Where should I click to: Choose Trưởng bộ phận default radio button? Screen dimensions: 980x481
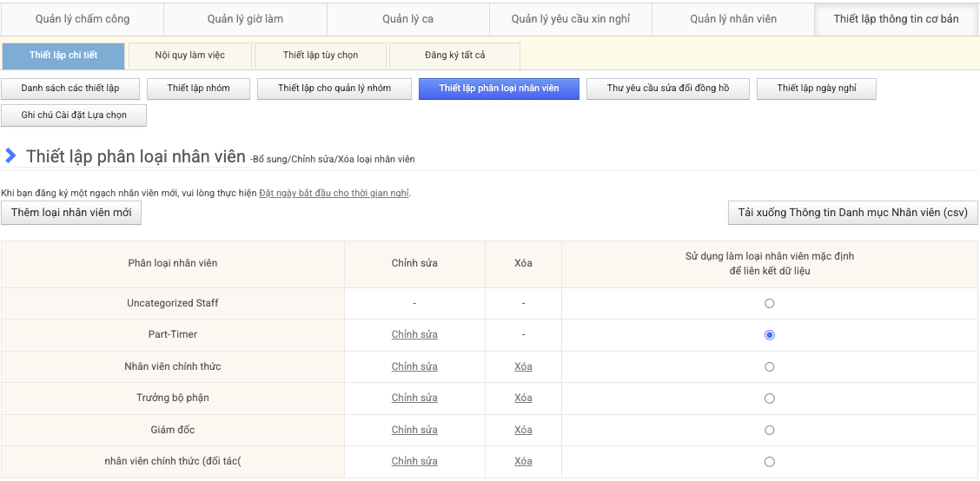coord(769,399)
